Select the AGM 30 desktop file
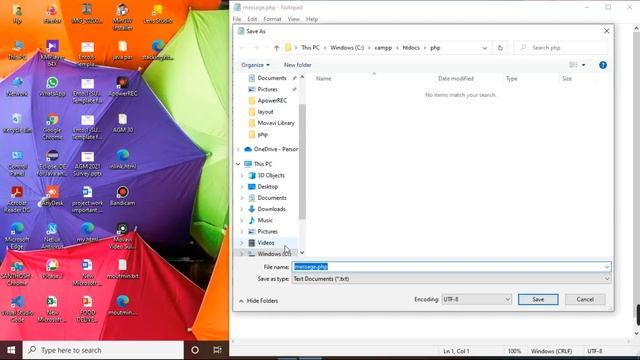 [122, 124]
